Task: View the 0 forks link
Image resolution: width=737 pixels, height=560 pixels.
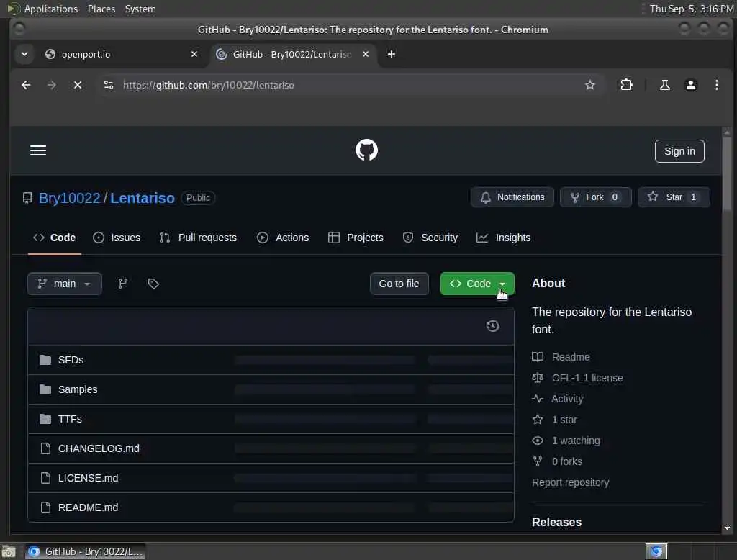Action: (567, 461)
